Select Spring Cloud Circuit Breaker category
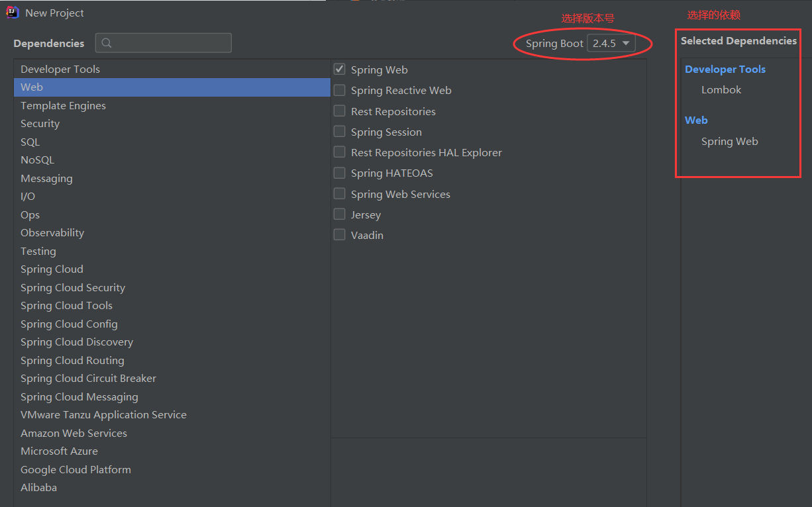The image size is (812, 507). click(x=172, y=379)
